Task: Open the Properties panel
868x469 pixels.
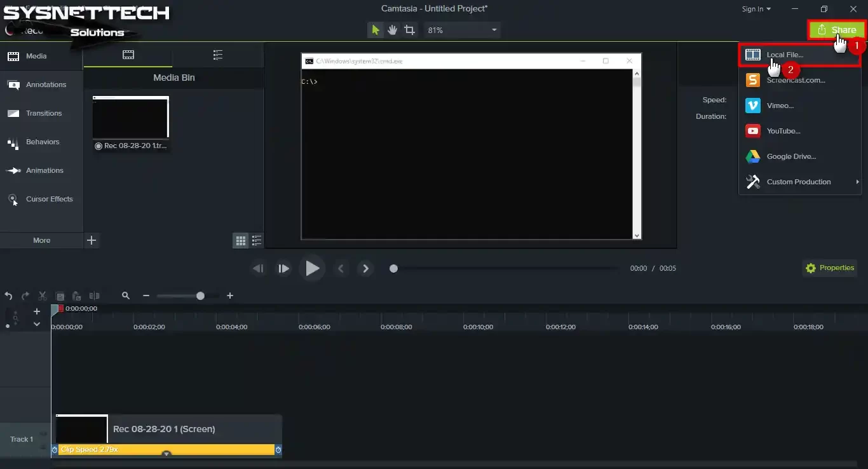Action: pyautogui.click(x=830, y=268)
